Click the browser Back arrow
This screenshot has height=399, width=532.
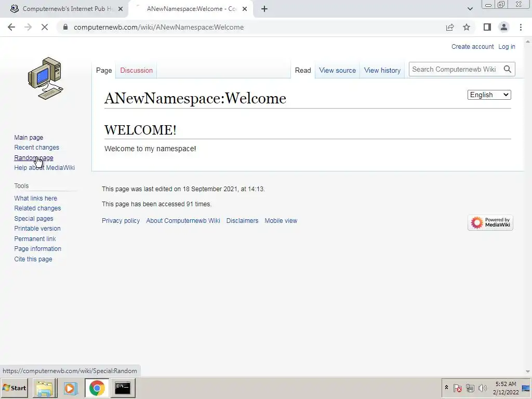click(x=11, y=27)
